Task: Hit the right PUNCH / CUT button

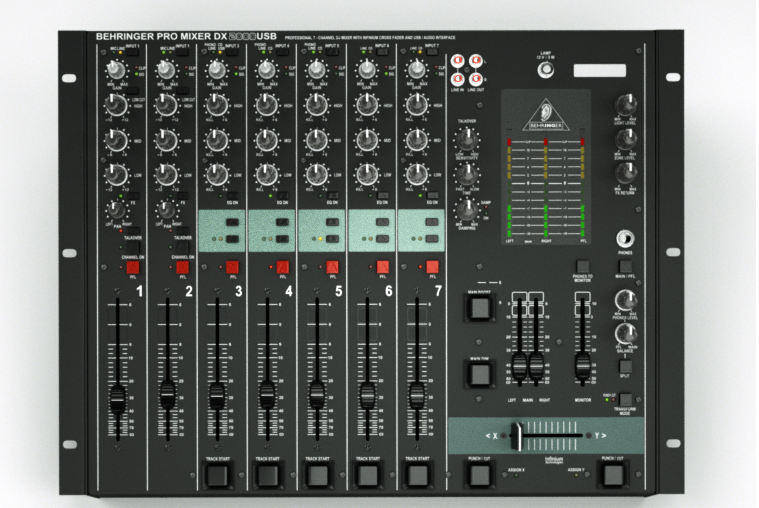Action: point(613,475)
